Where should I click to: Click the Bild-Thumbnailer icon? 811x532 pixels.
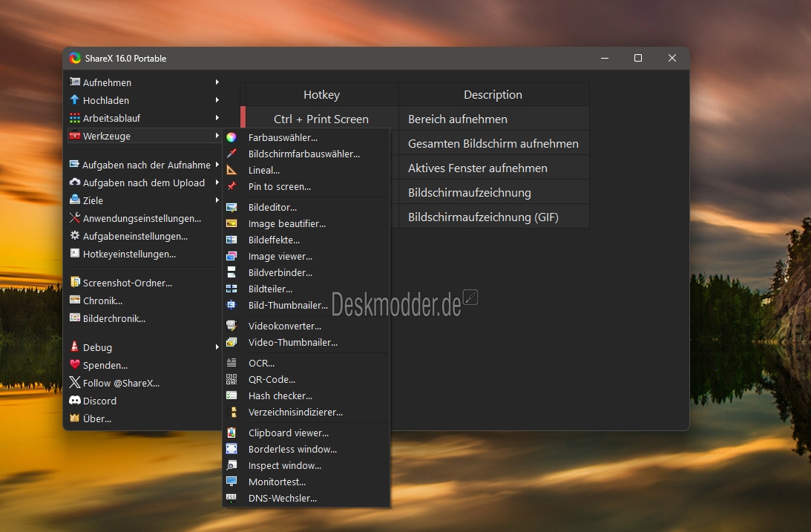pyautogui.click(x=232, y=305)
